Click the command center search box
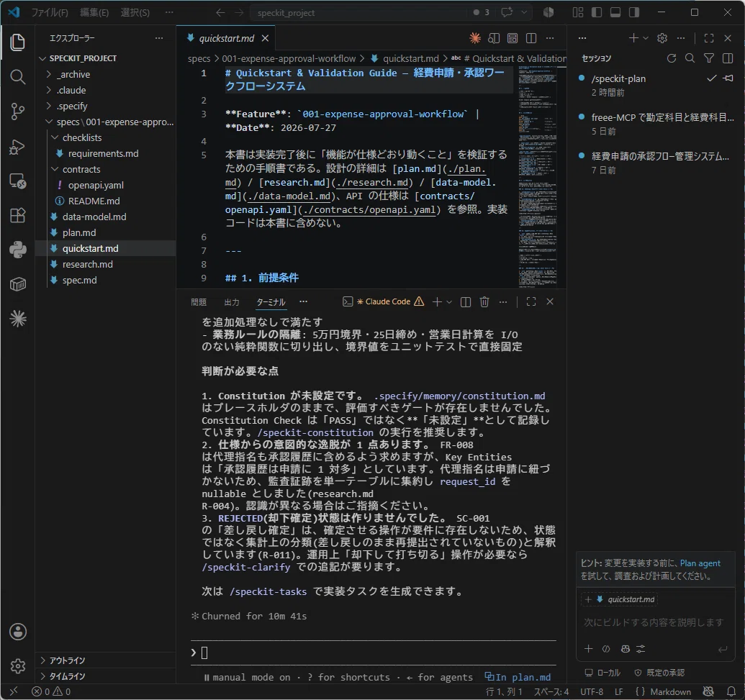The height and width of the screenshot is (700, 745). (x=360, y=12)
